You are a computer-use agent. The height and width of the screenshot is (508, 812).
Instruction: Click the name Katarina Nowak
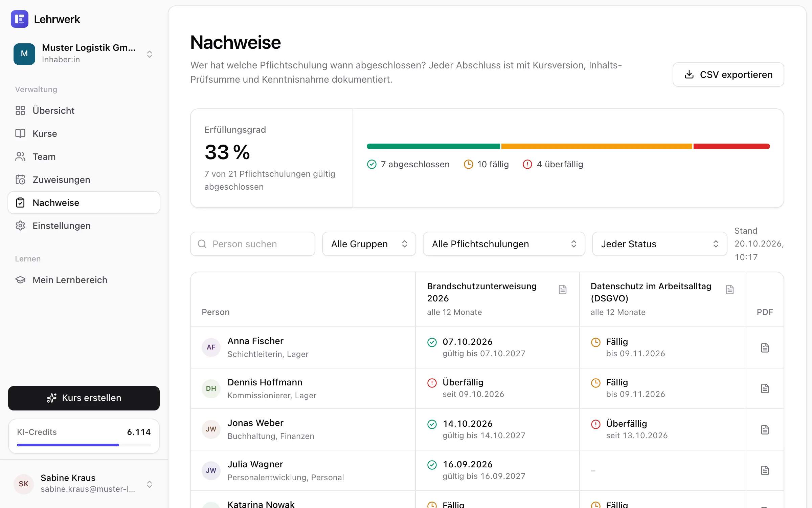[261, 504]
